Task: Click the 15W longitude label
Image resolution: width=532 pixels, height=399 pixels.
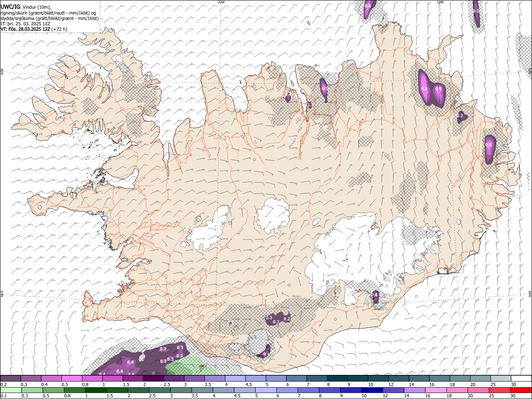Action: point(440,2)
